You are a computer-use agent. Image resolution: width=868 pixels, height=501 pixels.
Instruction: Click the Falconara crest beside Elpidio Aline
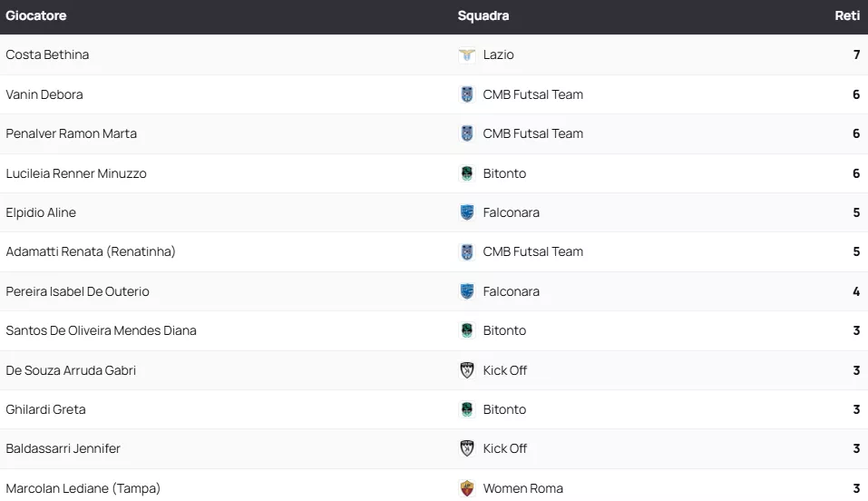click(467, 212)
